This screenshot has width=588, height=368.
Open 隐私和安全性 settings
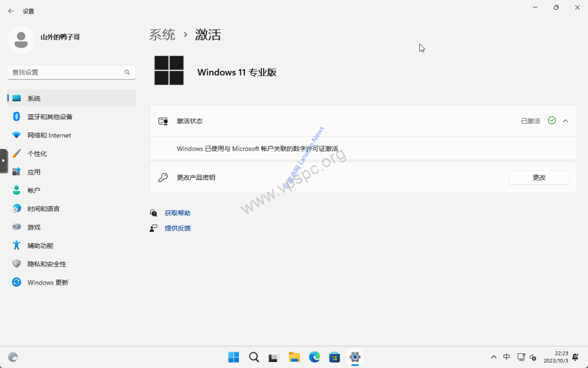pyautogui.click(x=71, y=264)
